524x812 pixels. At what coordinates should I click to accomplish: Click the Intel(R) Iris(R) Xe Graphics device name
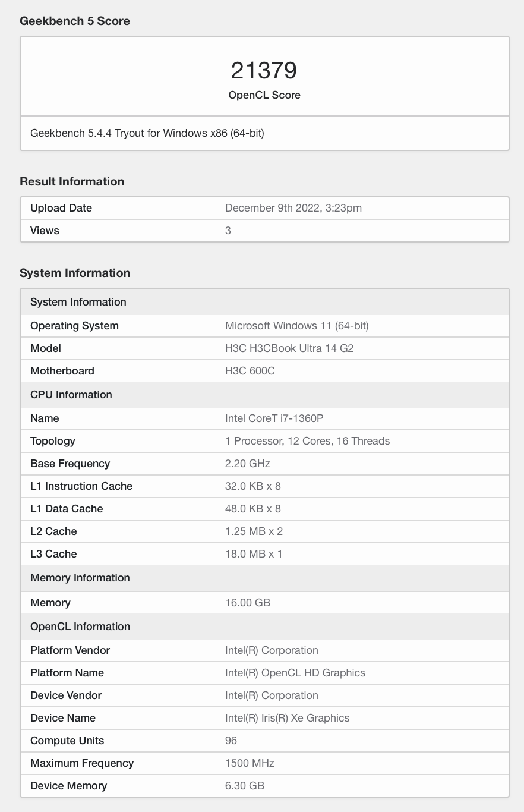pyautogui.click(x=288, y=718)
